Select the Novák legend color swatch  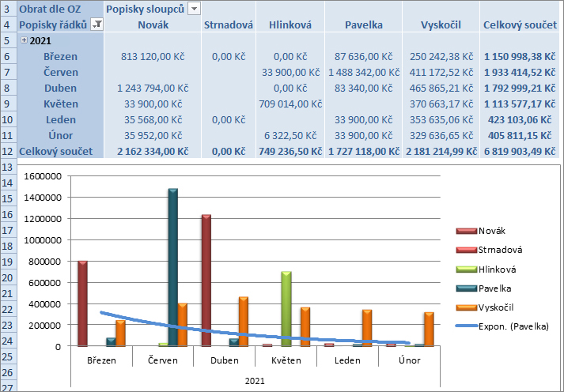click(466, 231)
